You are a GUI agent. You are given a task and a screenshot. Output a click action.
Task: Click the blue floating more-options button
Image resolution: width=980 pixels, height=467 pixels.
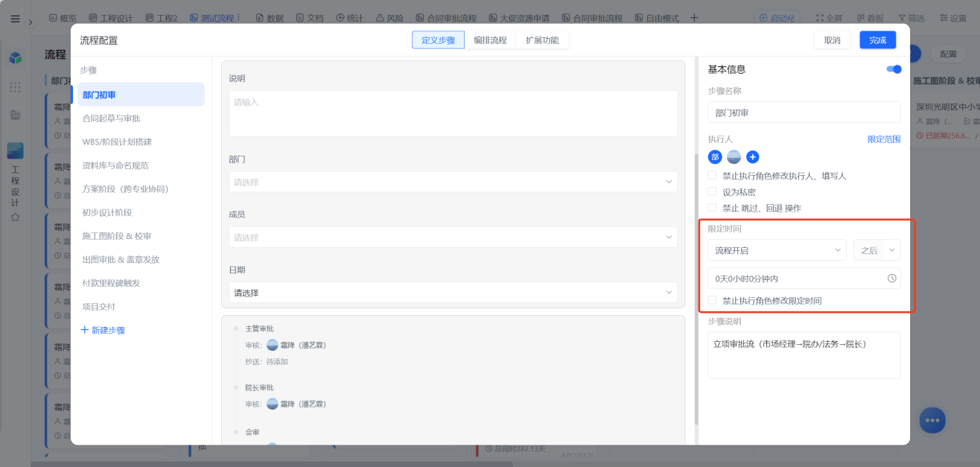click(932, 420)
